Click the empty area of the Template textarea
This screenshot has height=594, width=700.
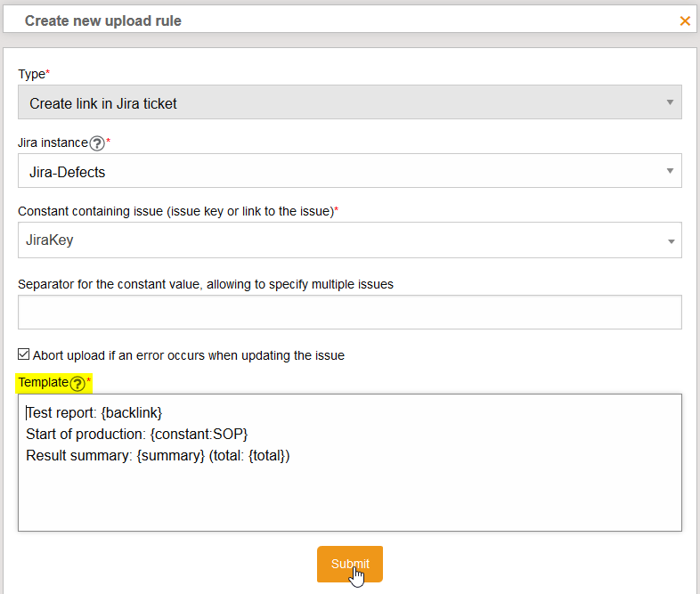pos(349,499)
